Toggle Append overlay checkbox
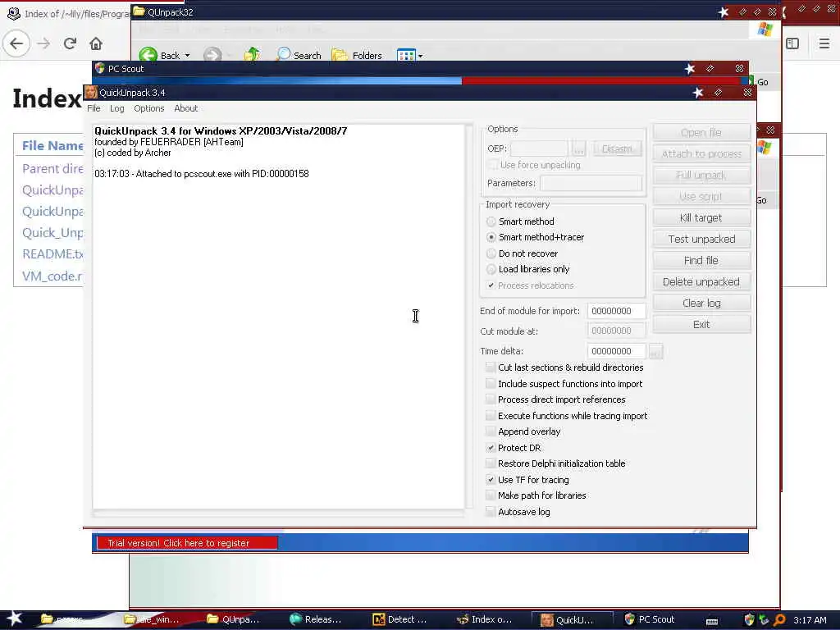This screenshot has width=840, height=630. 491,431
